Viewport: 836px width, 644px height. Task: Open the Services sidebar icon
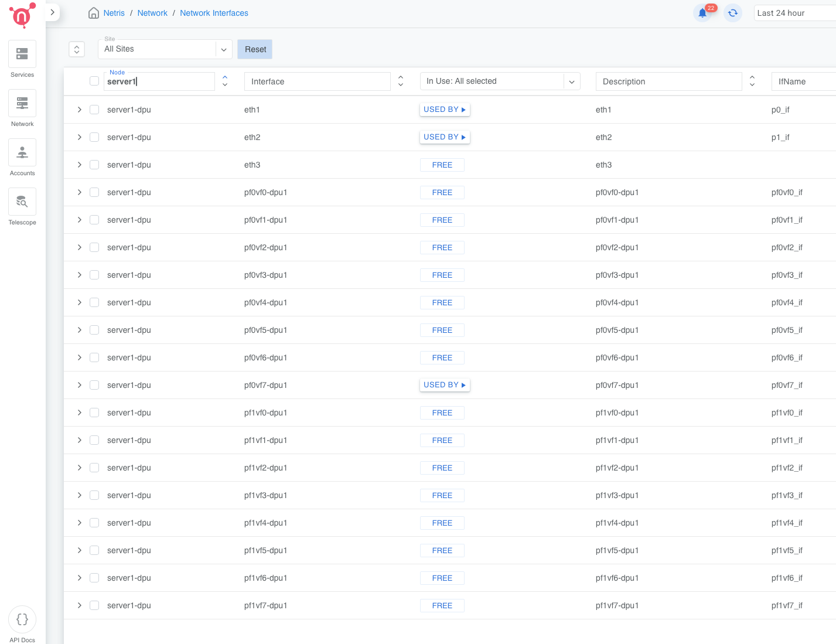(x=22, y=54)
